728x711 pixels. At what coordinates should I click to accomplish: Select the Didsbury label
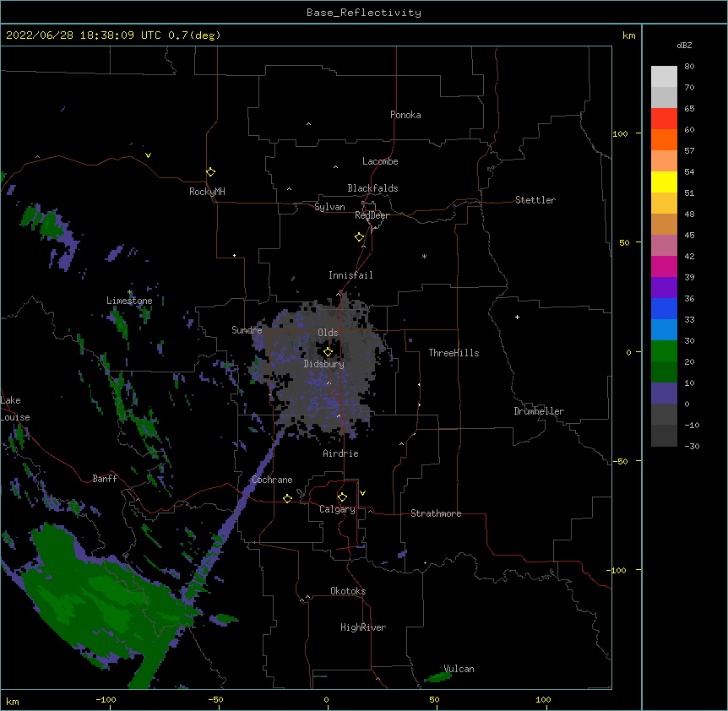coord(324,364)
